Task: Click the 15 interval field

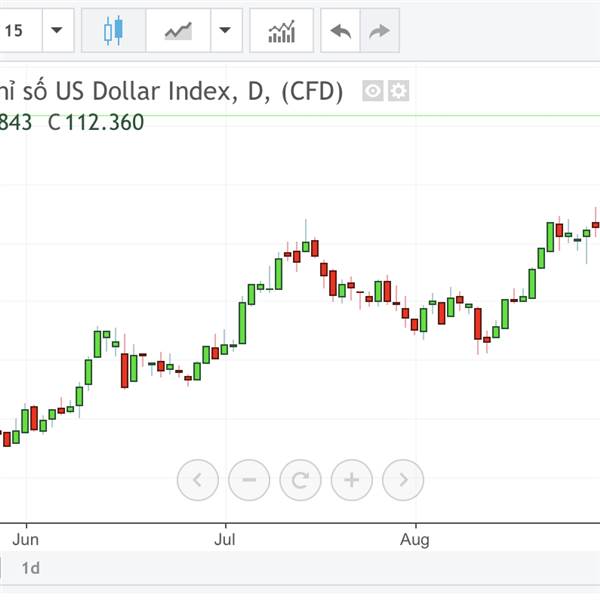Action: click(19, 31)
